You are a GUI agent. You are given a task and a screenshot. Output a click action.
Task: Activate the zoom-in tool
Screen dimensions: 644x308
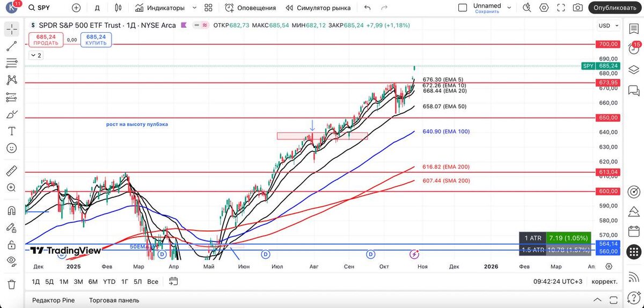pos(11,188)
